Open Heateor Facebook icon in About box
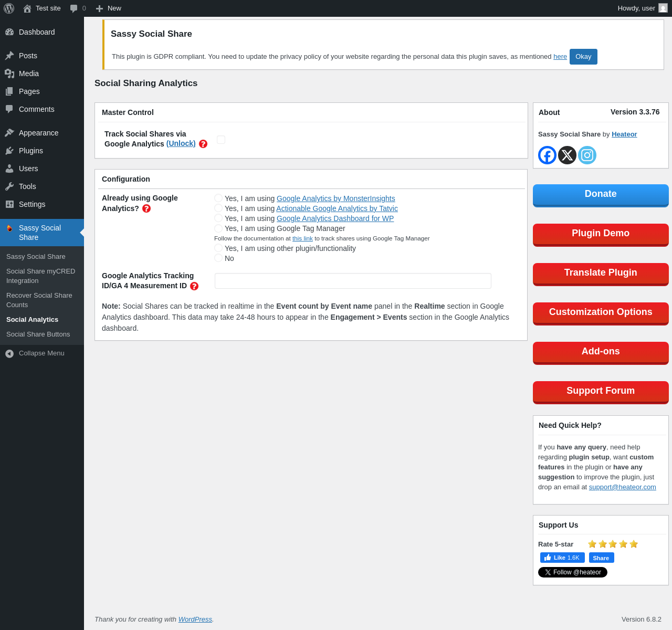This screenshot has width=672, height=630. point(547,155)
